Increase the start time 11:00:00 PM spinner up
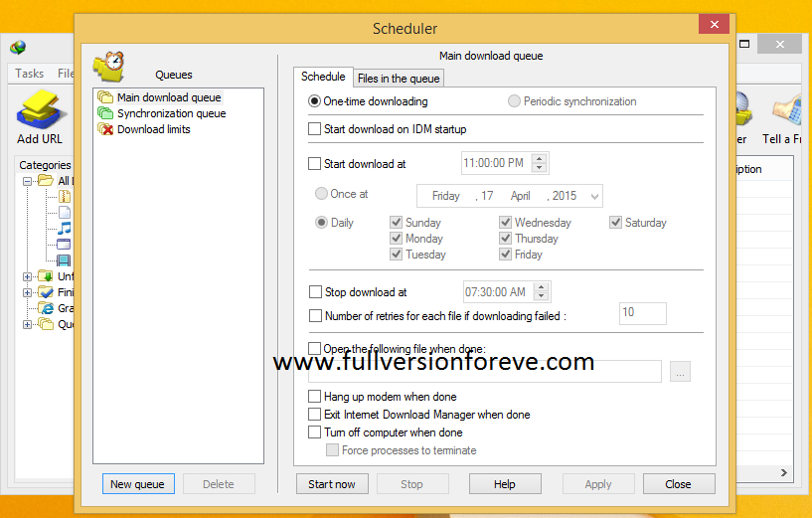Screen dimensions: 812x518 click(539, 158)
